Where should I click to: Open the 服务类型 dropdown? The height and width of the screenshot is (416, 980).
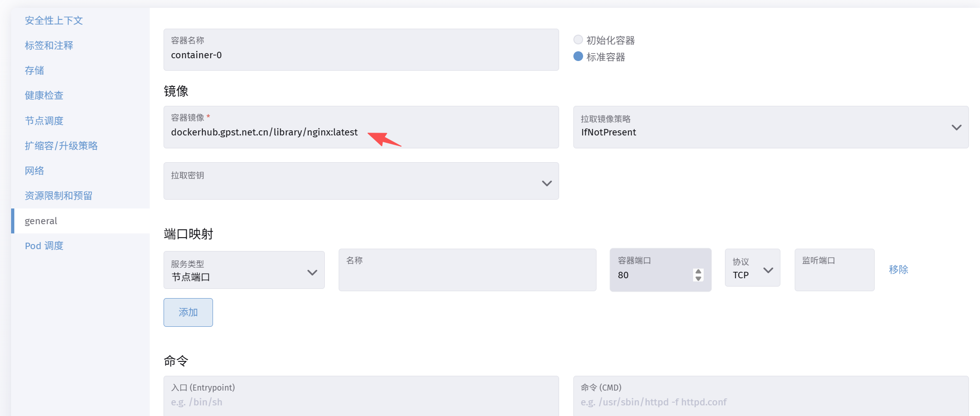click(244, 270)
